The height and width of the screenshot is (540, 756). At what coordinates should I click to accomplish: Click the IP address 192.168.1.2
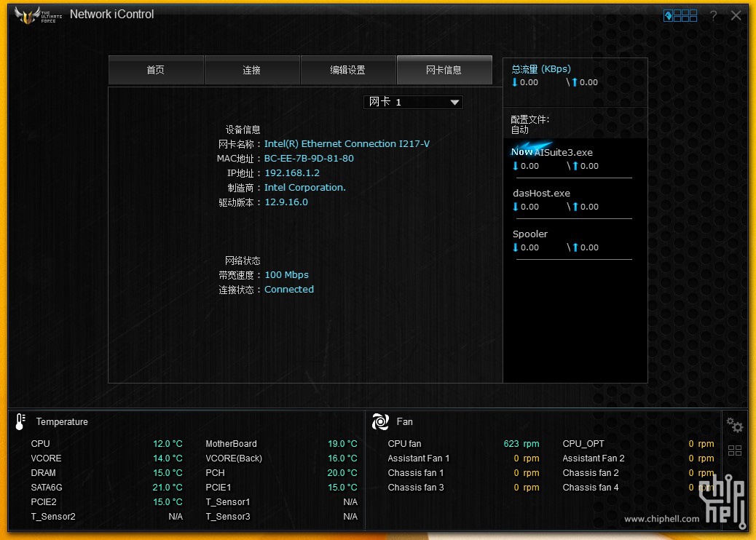(x=292, y=173)
